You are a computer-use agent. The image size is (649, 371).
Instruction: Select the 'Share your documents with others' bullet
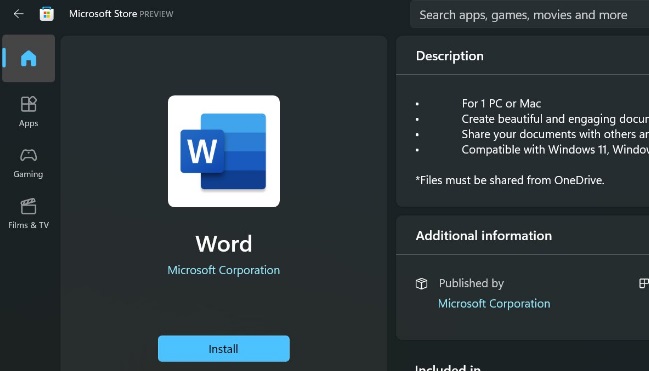coord(555,134)
